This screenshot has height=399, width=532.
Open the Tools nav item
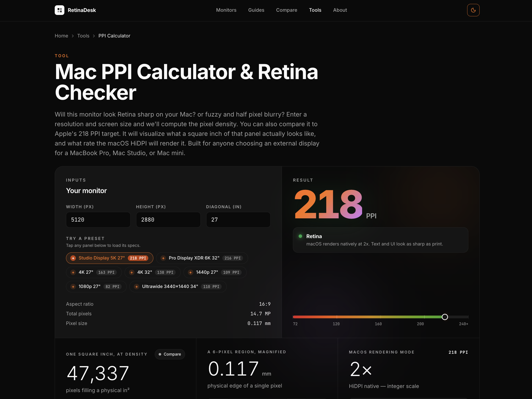pyautogui.click(x=315, y=10)
